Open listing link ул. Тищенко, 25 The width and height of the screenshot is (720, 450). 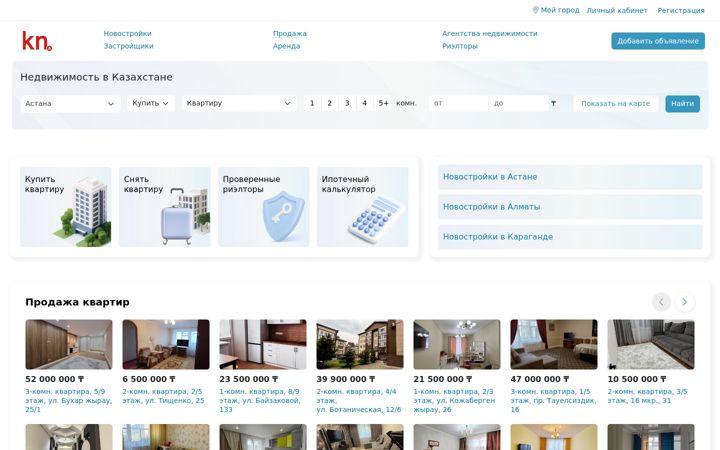tap(163, 396)
